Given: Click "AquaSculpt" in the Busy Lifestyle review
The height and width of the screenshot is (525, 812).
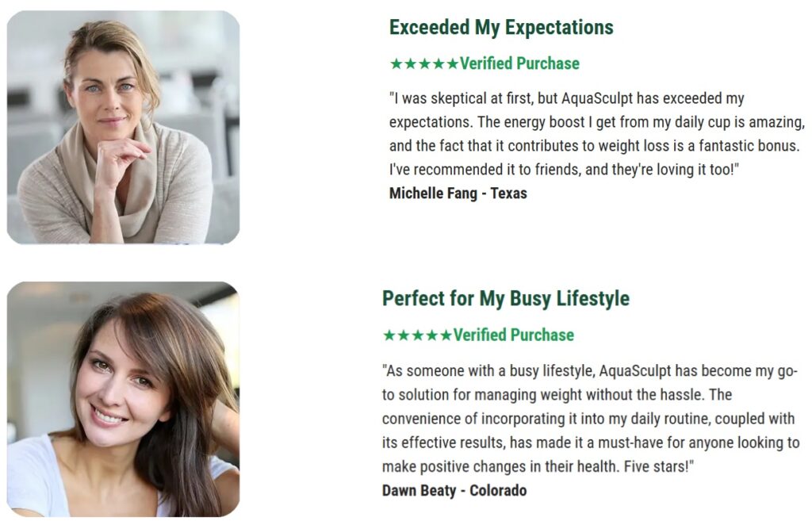Looking at the screenshot, I should (x=636, y=371).
